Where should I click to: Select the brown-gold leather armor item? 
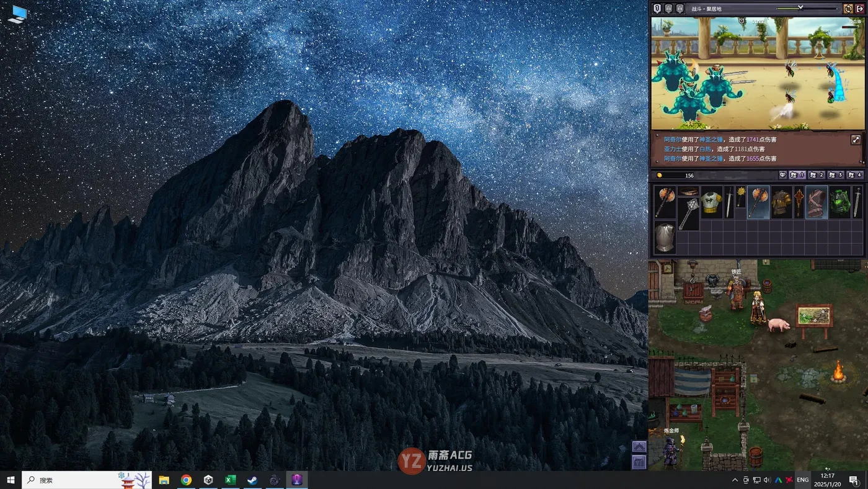point(781,202)
